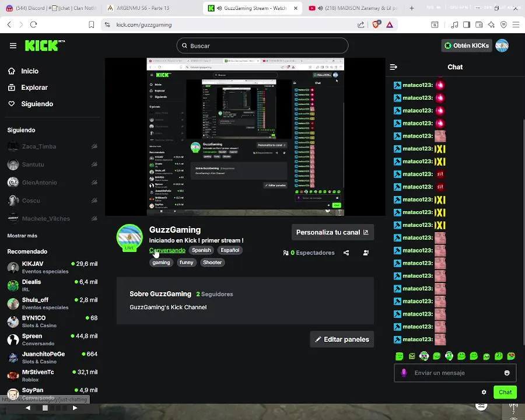Open Brave Shields lion icon

coord(376,24)
